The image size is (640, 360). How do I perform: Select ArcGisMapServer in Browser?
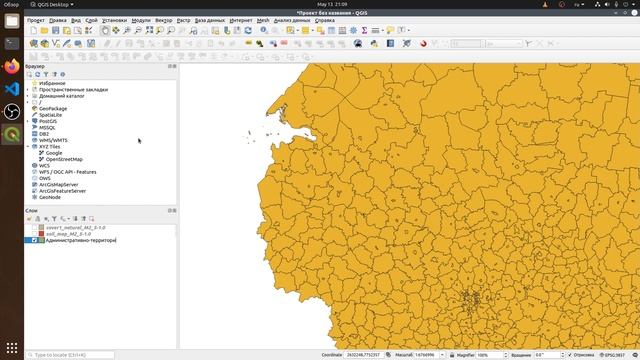59,184
